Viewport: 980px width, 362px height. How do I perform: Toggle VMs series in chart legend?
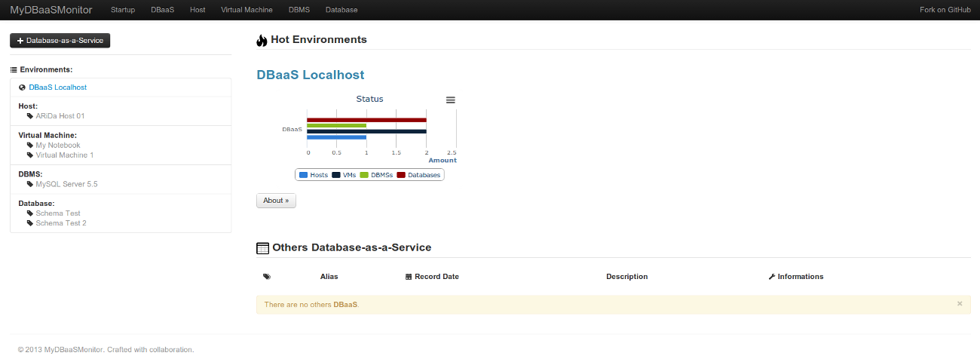tap(344, 175)
